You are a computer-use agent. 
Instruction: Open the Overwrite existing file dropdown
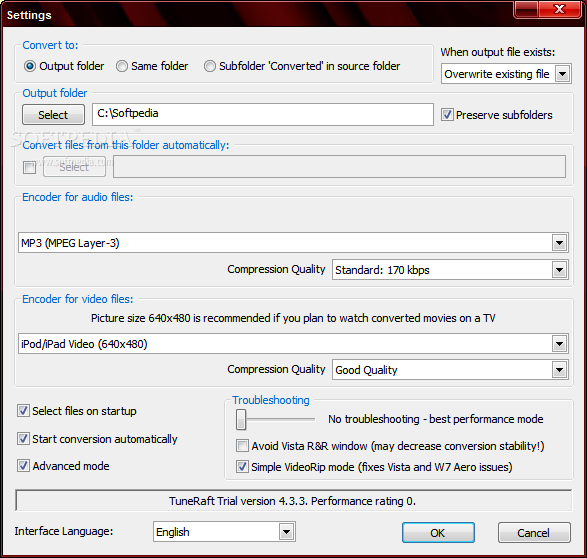(x=506, y=74)
